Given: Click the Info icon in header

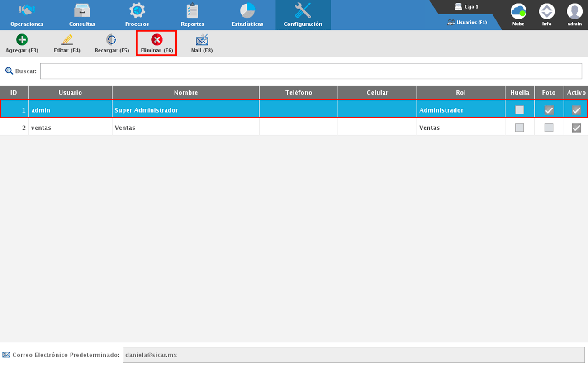Looking at the screenshot, I should tap(547, 12).
